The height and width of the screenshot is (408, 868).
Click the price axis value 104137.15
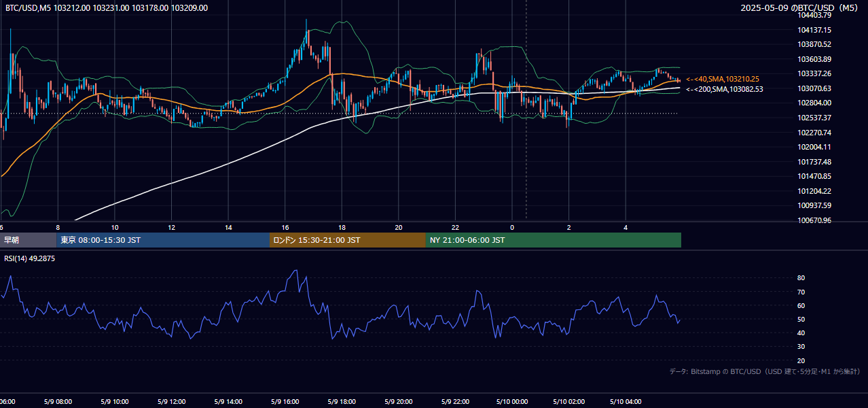tap(816, 30)
